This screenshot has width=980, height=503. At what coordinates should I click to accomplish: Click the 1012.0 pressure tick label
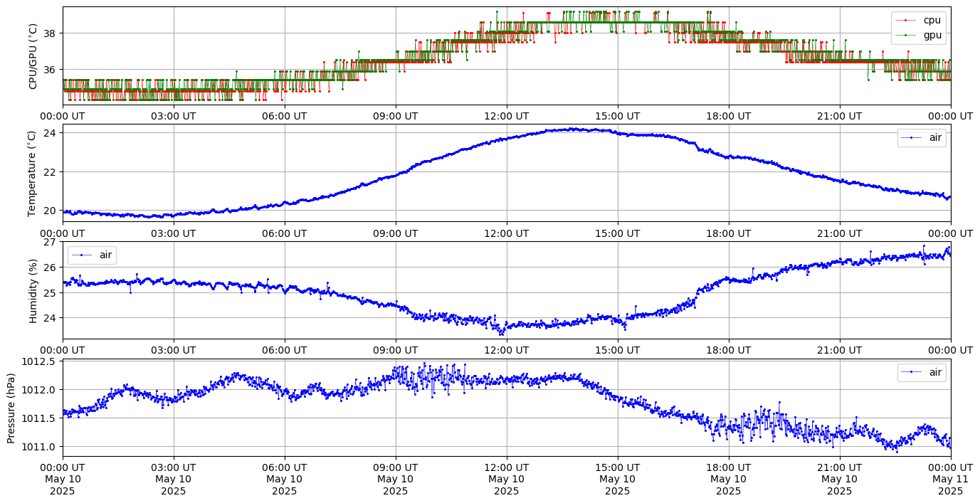point(41,390)
